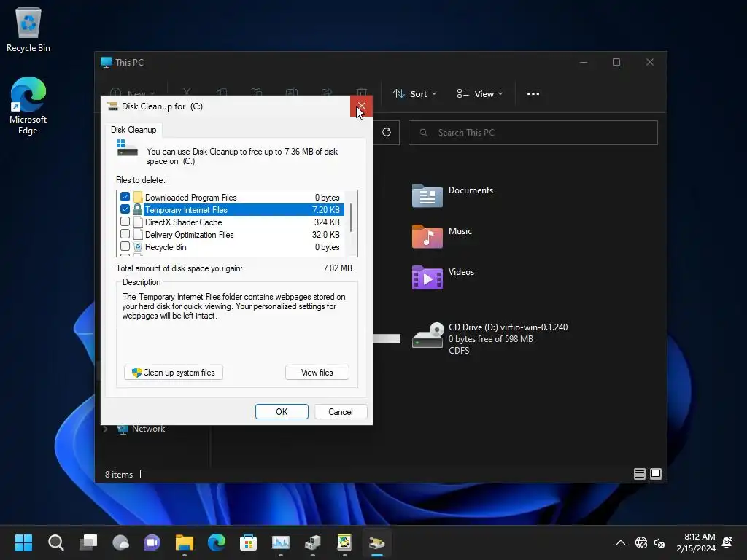The height and width of the screenshot is (560, 747).
Task: Minimize the This PC window
Action: coord(584,63)
